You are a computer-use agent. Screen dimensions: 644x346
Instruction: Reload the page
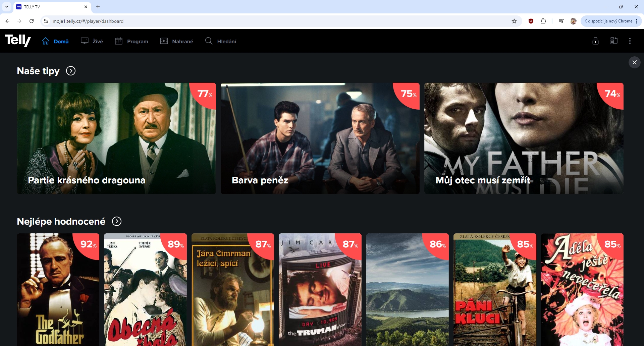[x=32, y=21]
